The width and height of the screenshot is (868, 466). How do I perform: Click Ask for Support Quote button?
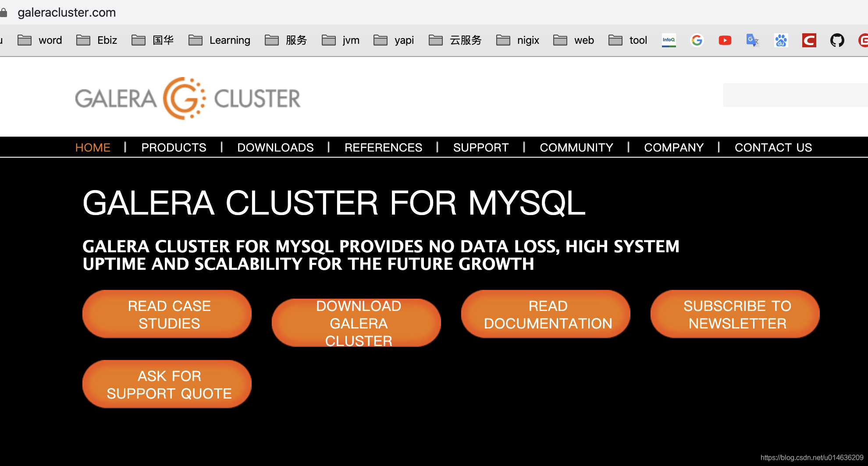pos(167,384)
